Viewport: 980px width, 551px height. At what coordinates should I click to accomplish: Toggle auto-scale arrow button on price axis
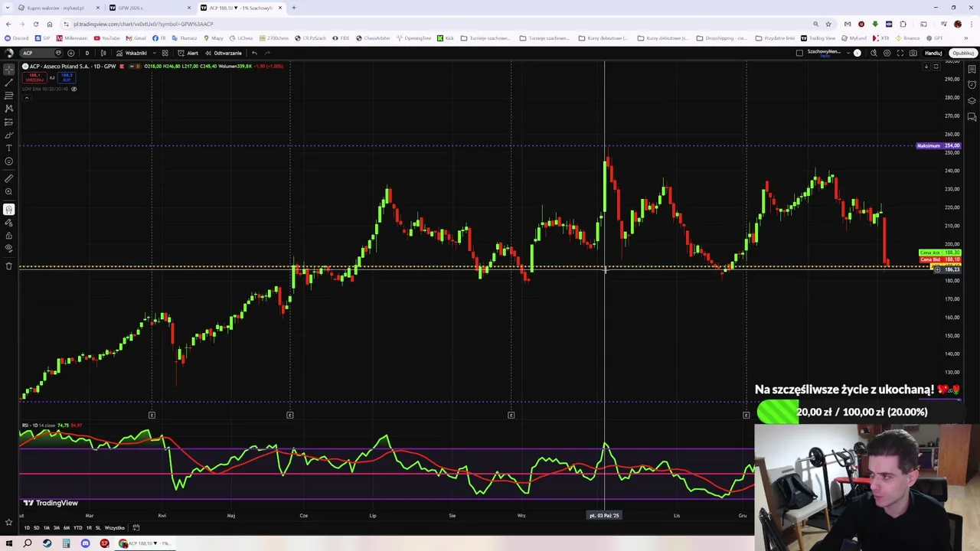coord(926,67)
